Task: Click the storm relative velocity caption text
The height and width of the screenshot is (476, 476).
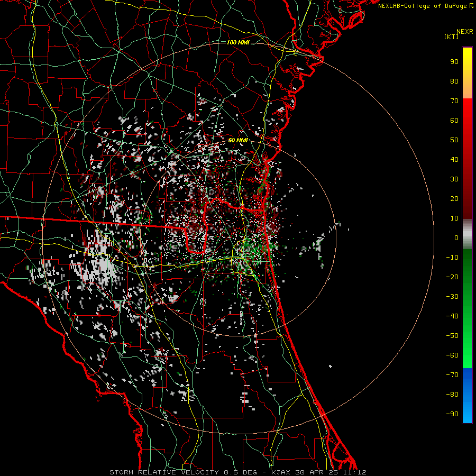Action: point(237,472)
